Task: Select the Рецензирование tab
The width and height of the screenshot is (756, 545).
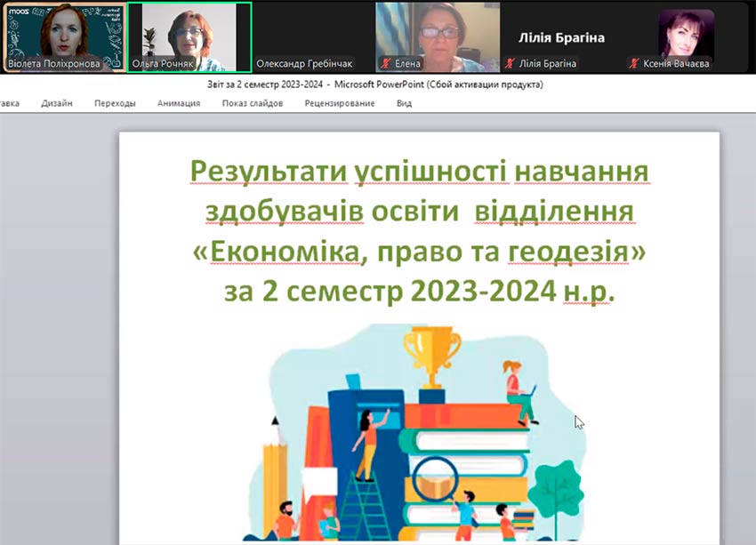Action: (339, 103)
